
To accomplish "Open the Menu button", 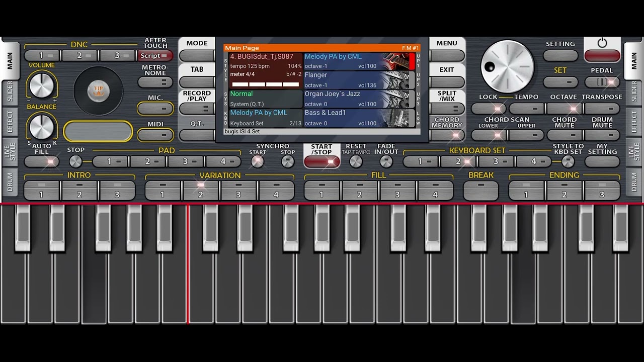I will click(x=447, y=55).
